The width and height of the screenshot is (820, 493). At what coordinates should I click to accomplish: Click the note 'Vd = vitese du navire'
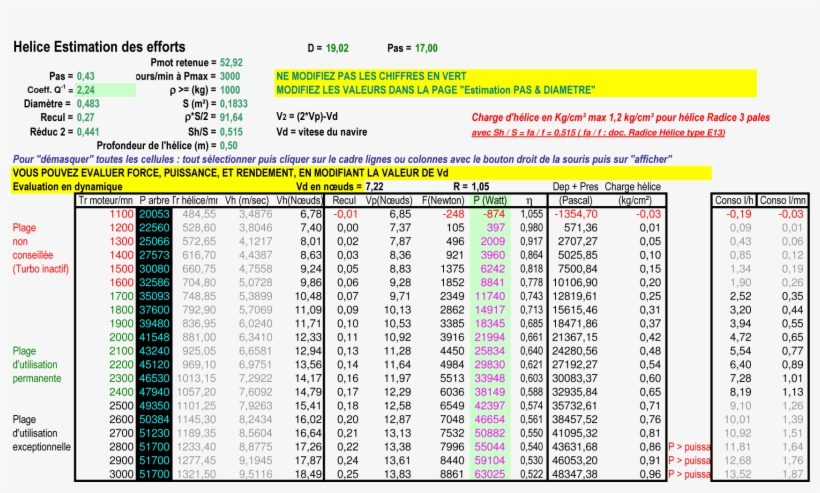point(322,132)
